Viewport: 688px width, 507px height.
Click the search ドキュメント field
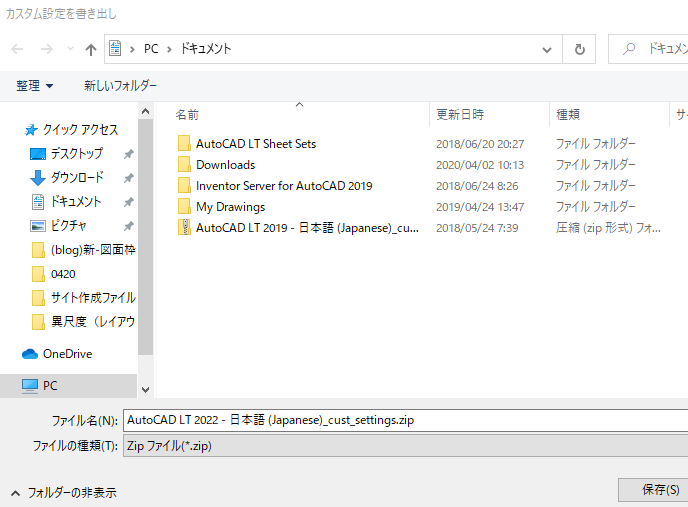(x=648, y=49)
